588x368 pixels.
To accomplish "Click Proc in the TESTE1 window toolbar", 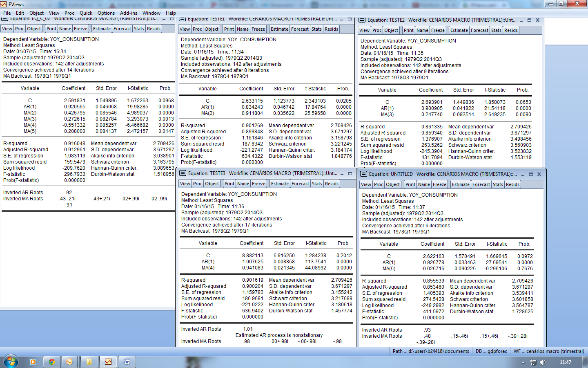I will 197,29.
